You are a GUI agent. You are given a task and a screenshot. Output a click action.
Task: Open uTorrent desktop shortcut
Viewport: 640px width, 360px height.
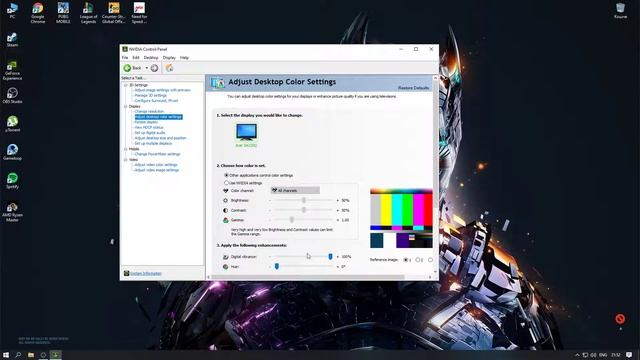point(12,124)
